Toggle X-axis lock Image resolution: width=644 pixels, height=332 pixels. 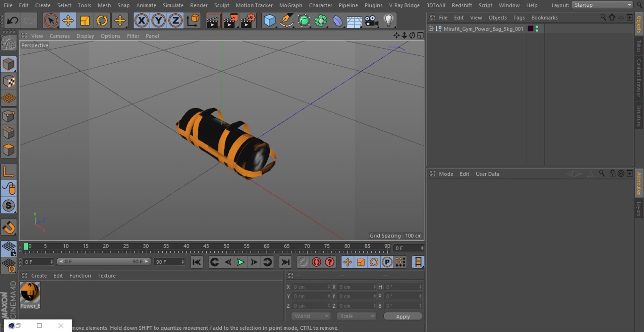(142, 21)
